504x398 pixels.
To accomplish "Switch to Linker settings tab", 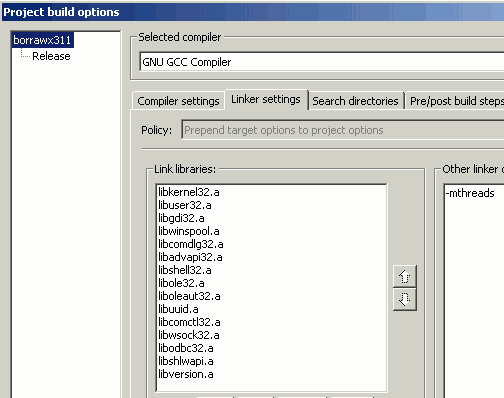I will click(x=266, y=99).
